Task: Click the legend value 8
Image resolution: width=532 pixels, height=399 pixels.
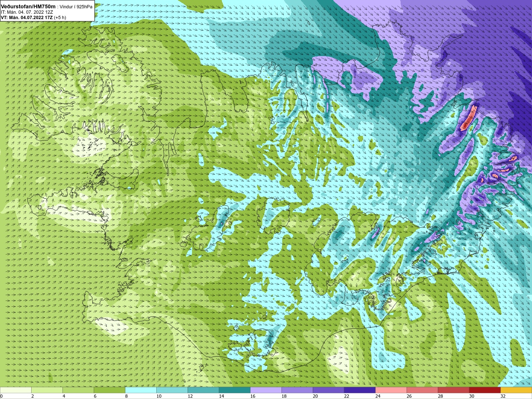Action: coord(126,396)
